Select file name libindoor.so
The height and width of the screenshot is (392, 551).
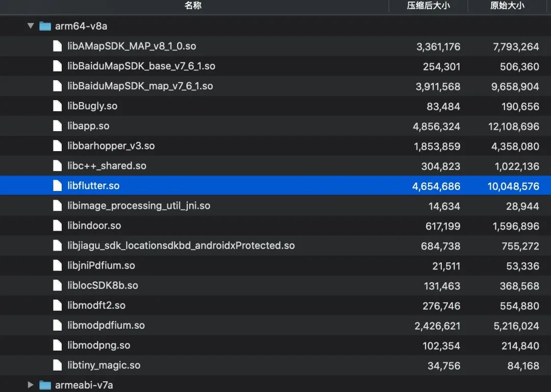click(94, 226)
